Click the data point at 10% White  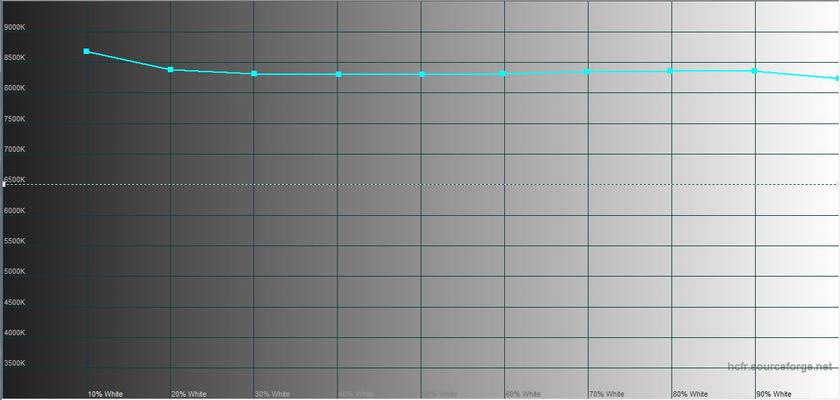(87, 51)
